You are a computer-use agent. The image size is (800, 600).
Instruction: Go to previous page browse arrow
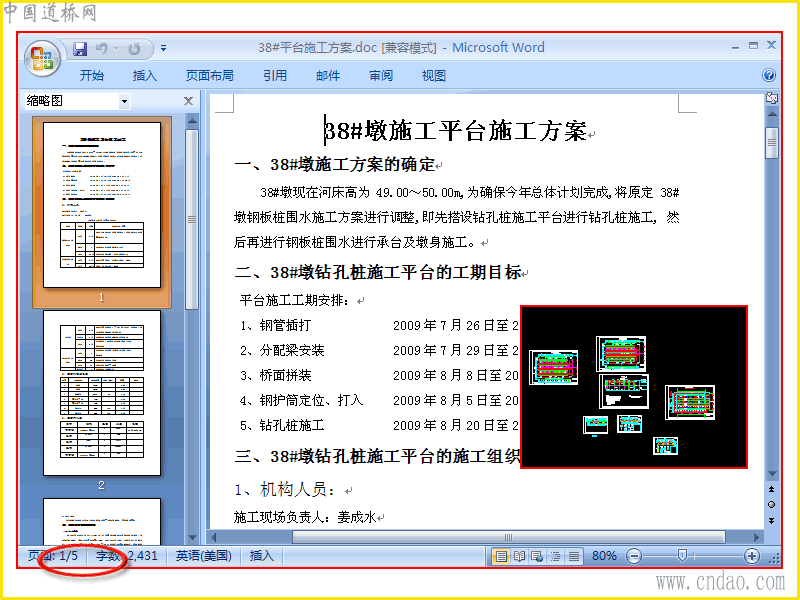point(771,489)
